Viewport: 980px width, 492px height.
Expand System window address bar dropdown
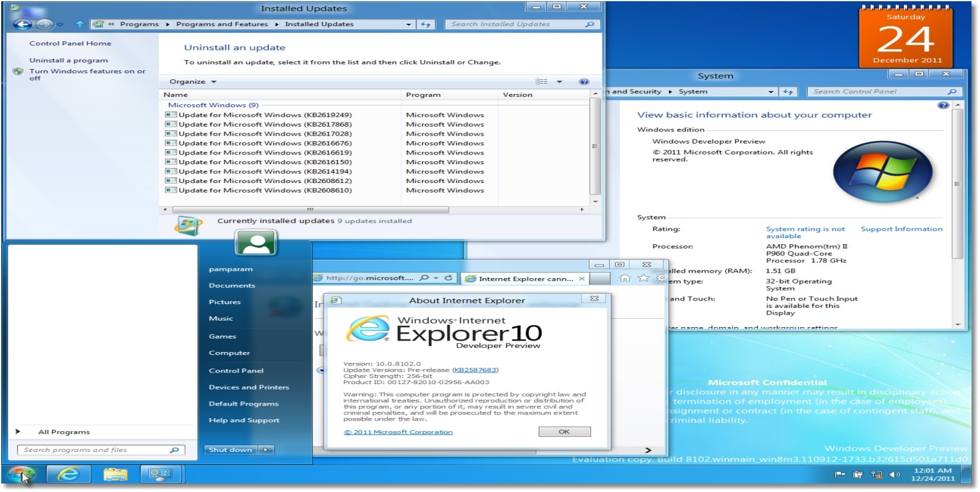[771, 92]
